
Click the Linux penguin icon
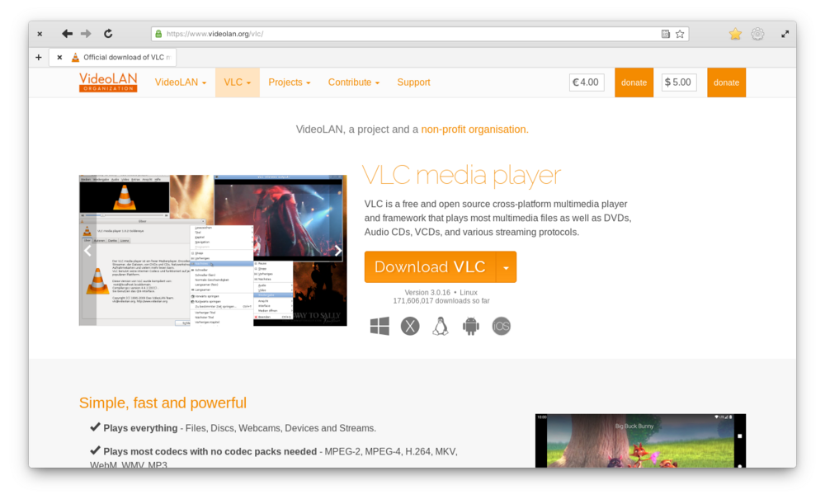coord(440,326)
